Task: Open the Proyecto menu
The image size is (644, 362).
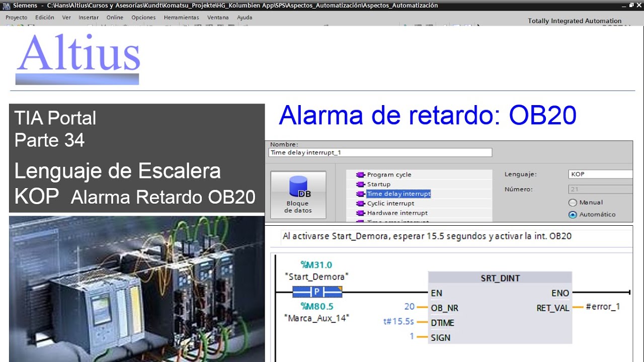Action: pyautogui.click(x=16, y=17)
